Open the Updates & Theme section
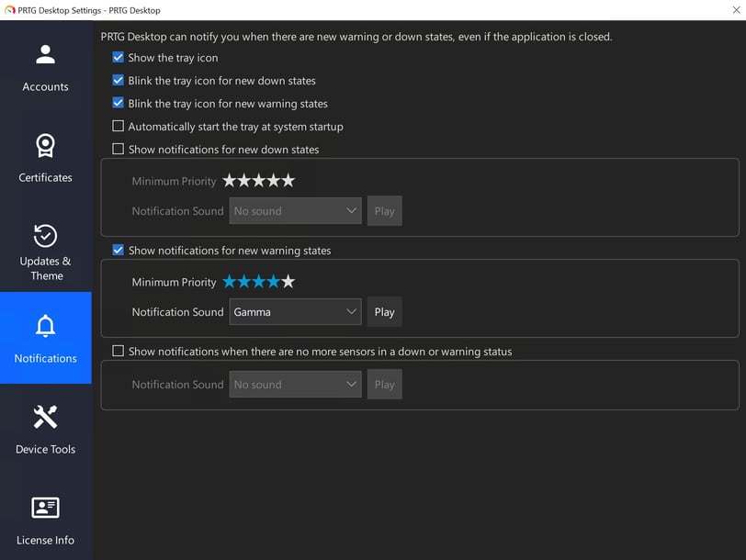 [x=45, y=248]
